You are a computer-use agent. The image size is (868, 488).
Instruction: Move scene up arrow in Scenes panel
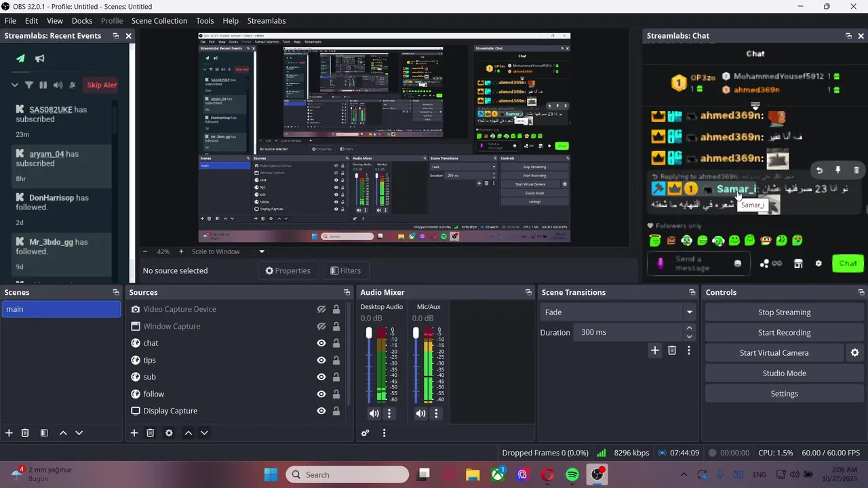click(63, 433)
